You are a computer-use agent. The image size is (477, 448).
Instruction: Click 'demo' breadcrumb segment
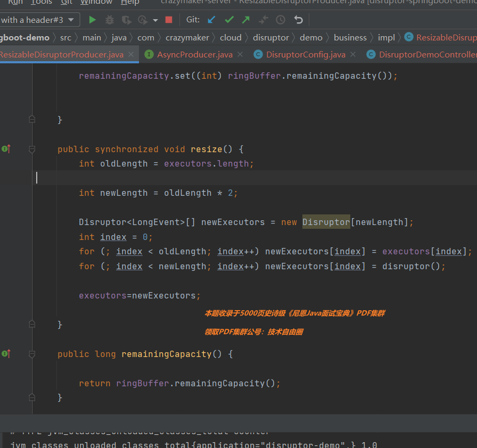[x=311, y=38]
